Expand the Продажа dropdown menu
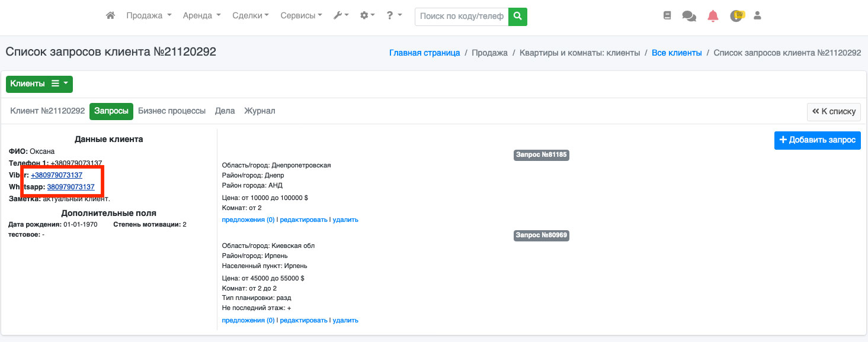Image resolution: width=868 pixels, height=342 pixels. 149,16
